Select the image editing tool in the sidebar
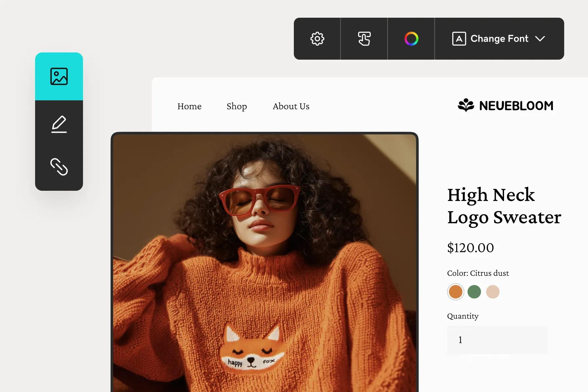The width and height of the screenshot is (588, 392). coord(59,76)
